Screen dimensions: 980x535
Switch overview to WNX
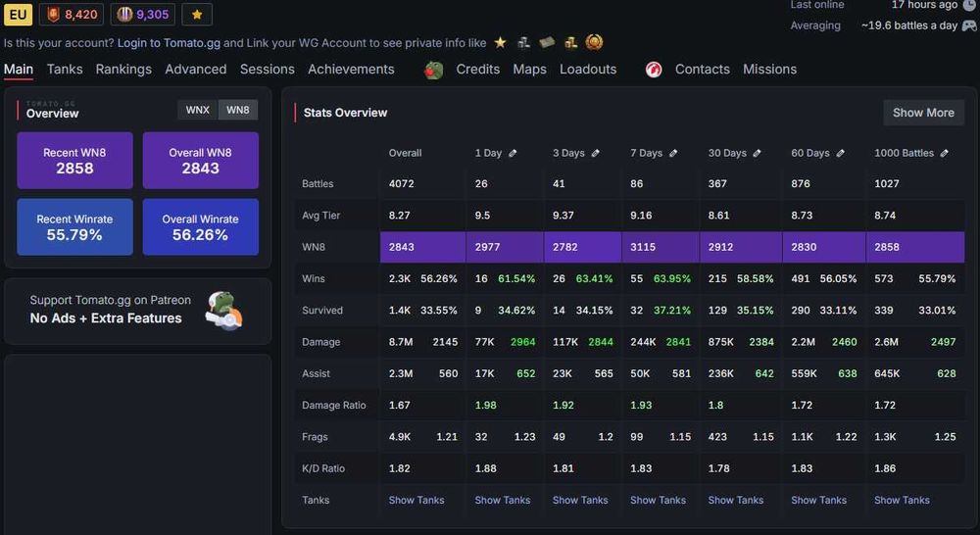[x=198, y=110]
